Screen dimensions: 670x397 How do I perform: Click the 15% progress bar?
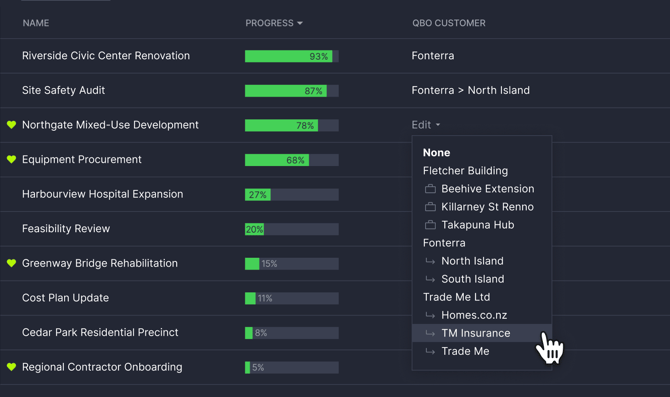coord(292,264)
